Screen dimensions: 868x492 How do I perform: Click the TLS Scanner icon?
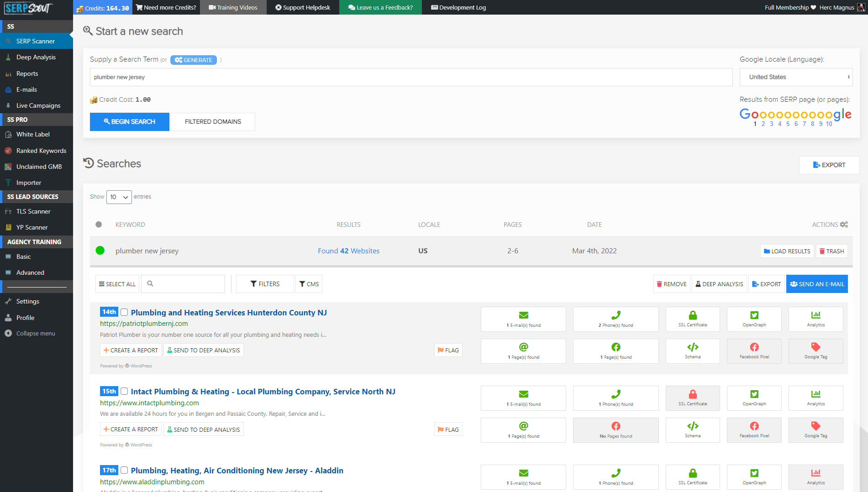point(8,211)
